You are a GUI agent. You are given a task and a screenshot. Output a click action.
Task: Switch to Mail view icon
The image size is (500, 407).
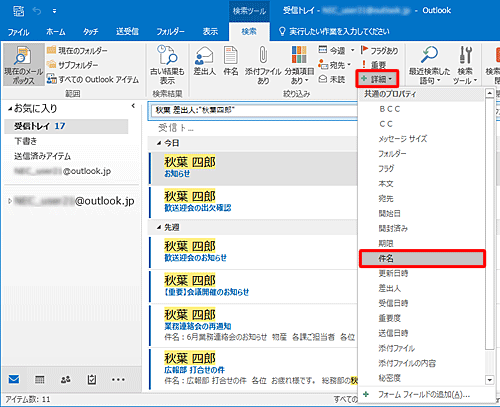coord(14,379)
